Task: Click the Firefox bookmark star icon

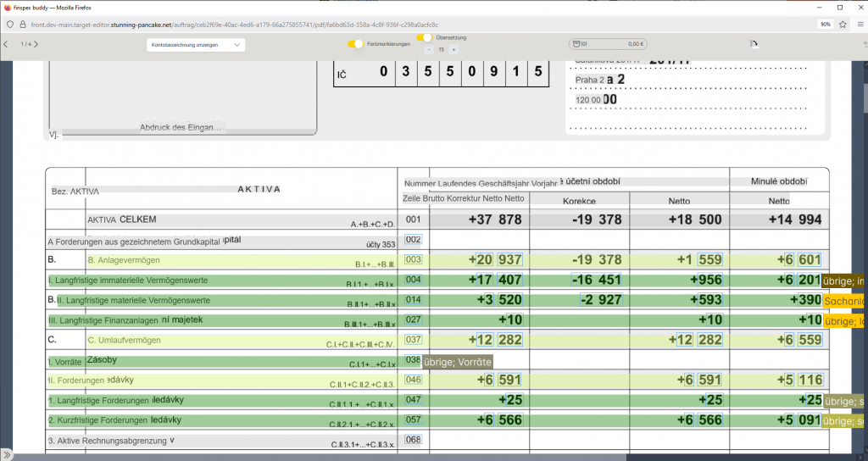Action: [x=843, y=25]
